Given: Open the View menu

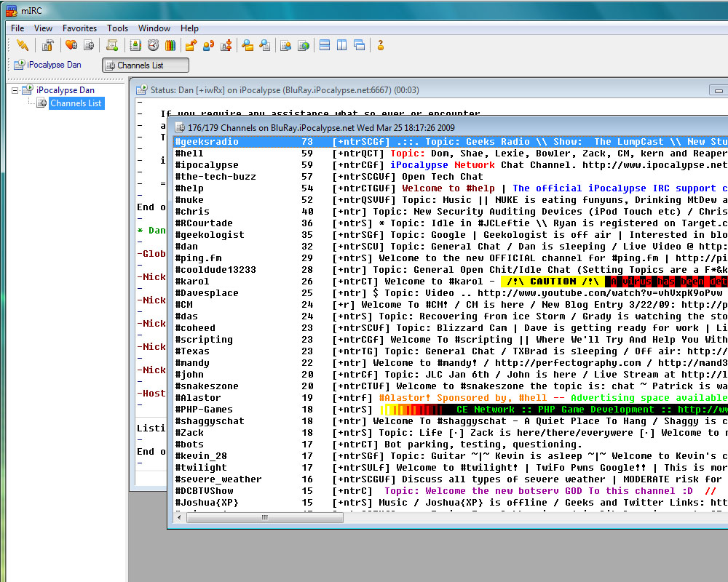Looking at the screenshot, I should [x=43, y=28].
